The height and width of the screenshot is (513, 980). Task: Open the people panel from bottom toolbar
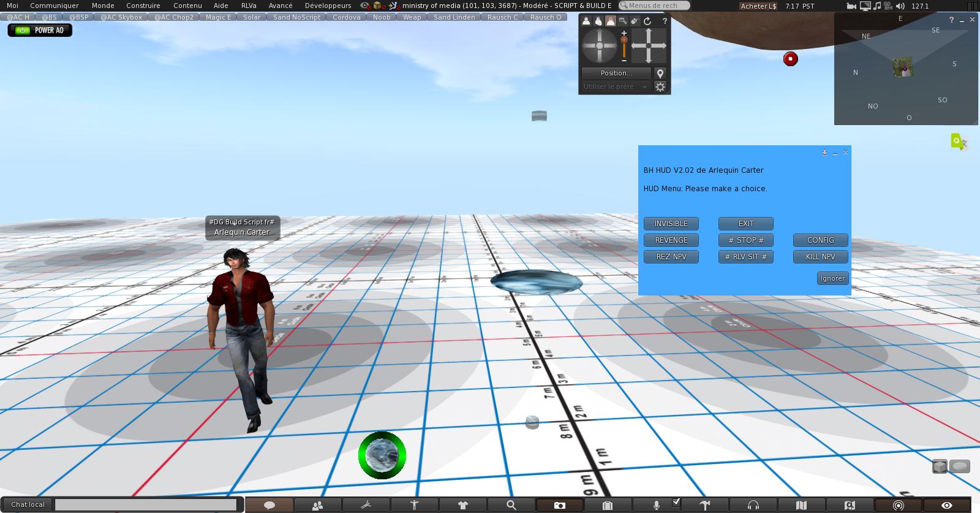[317, 506]
